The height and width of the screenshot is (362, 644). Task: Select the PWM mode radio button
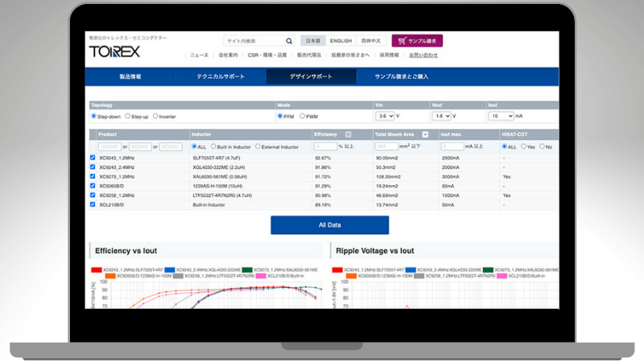pos(303,117)
